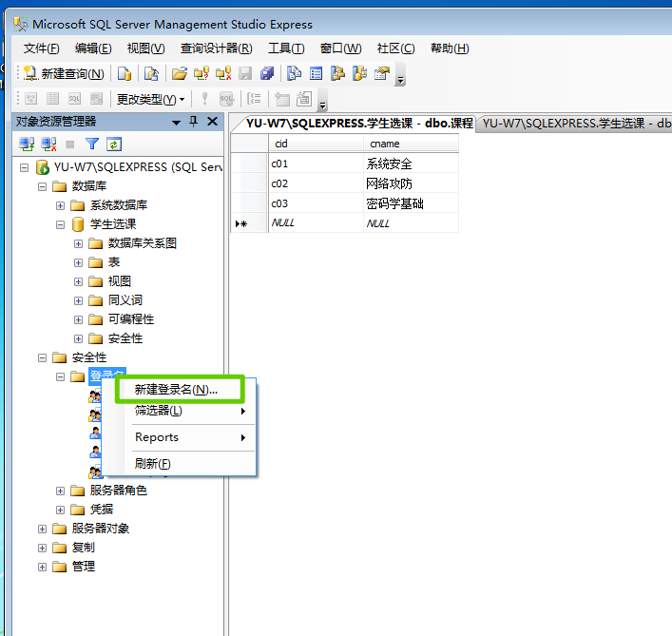Collapse the YU-W7\SQLEXPRESS server node
The height and width of the screenshot is (636, 672).
pos(24,167)
